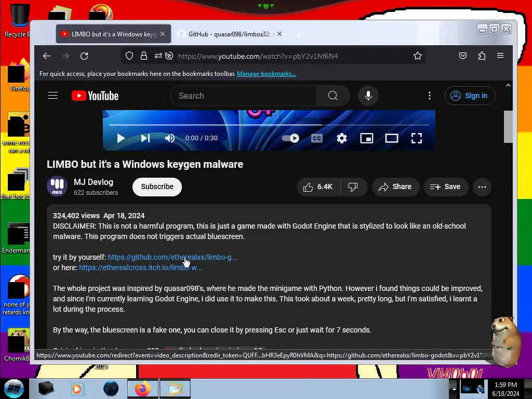Open tracking protection shield icon

(129, 56)
